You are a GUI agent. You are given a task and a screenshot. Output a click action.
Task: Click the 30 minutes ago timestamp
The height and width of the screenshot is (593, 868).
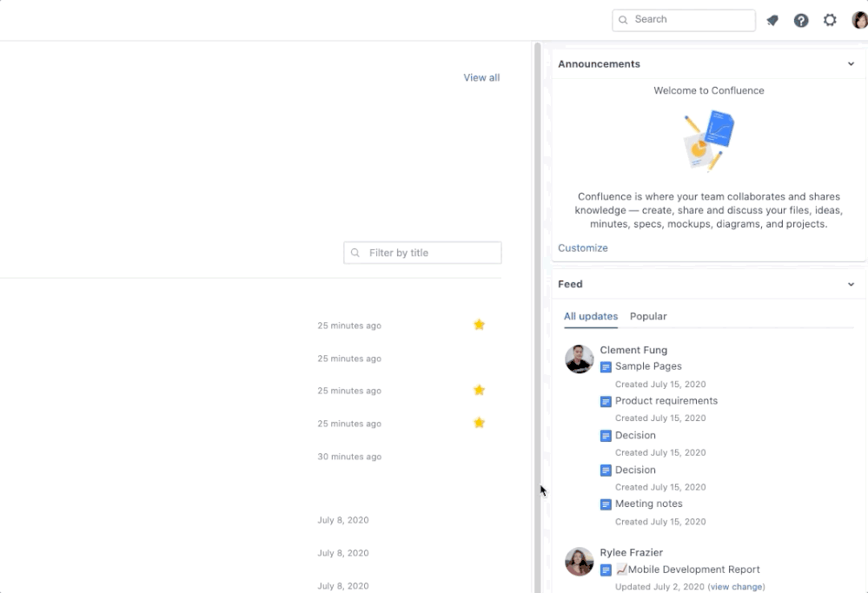(x=349, y=457)
